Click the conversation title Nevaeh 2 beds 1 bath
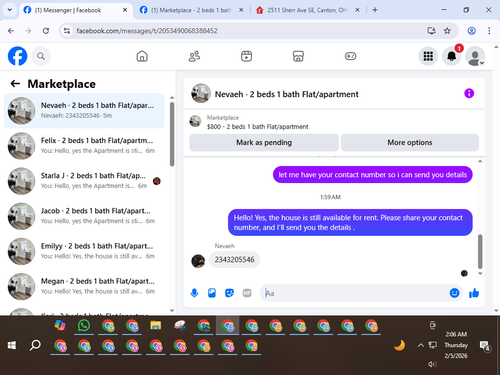 [286, 94]
